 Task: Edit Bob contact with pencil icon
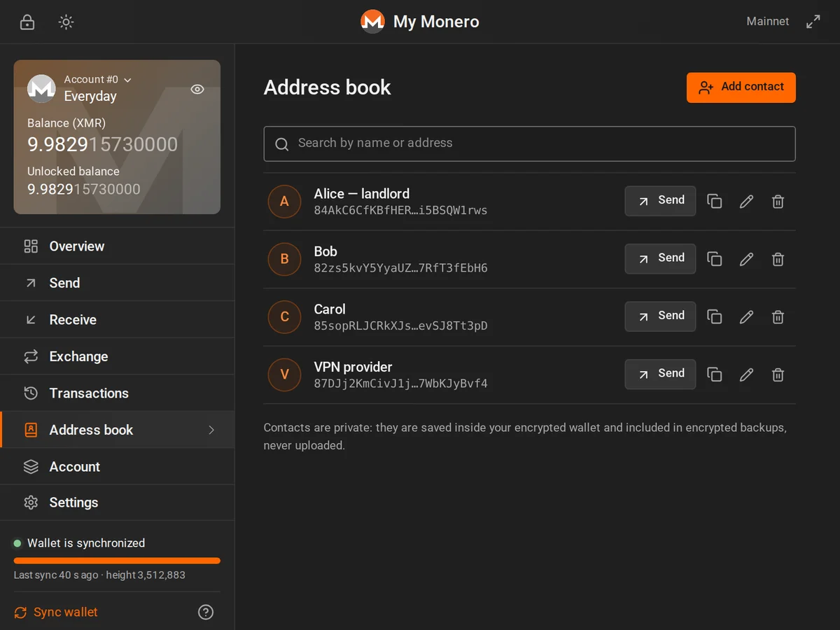pos(747,259)
